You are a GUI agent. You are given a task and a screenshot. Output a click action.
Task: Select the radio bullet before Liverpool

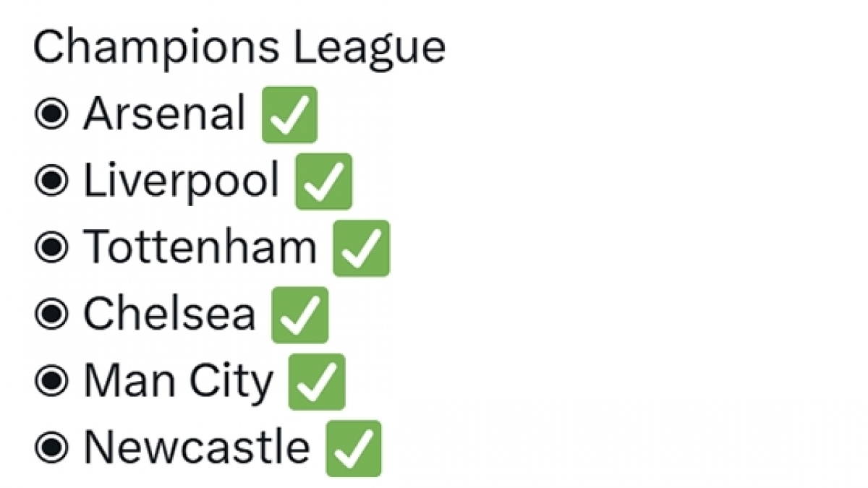pyautogui.click(x=51, y=181)
